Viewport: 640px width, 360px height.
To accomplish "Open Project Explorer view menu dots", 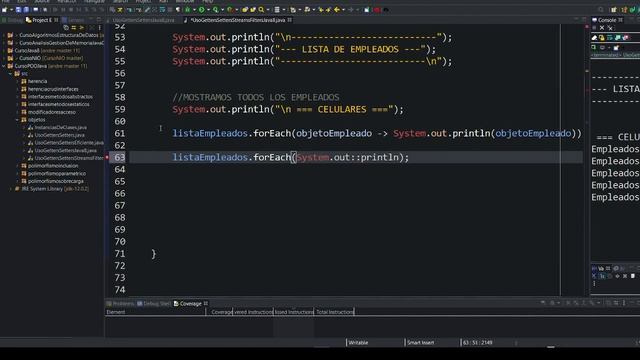I will [x=100, y=28].
